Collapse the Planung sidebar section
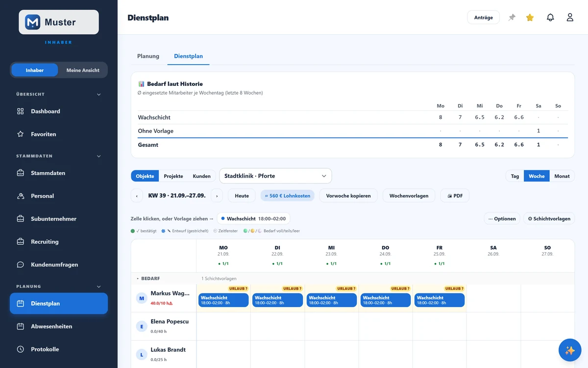The image size is (588, 368). tap(99, 287)
